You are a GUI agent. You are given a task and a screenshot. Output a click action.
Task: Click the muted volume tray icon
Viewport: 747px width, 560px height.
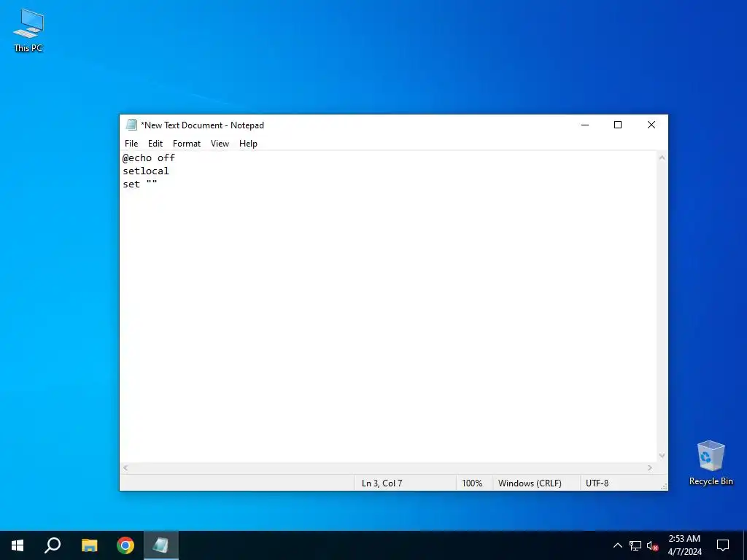click(x=652, y=545)
